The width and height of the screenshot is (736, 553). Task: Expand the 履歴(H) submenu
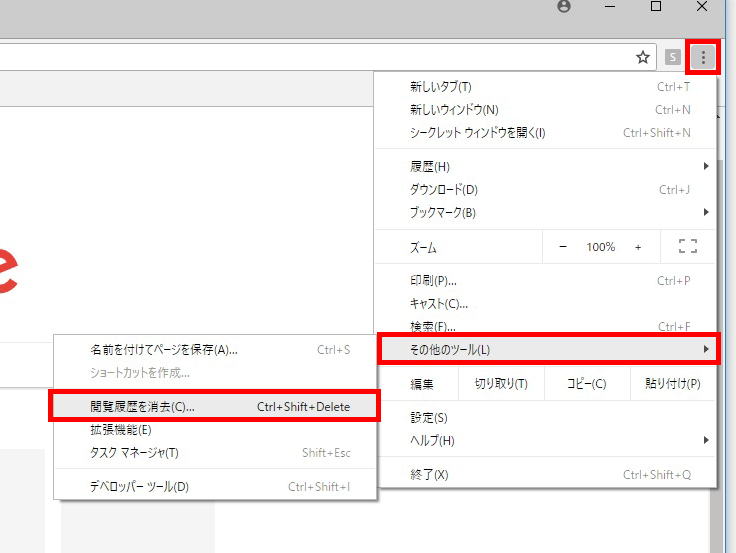[545, 167]
